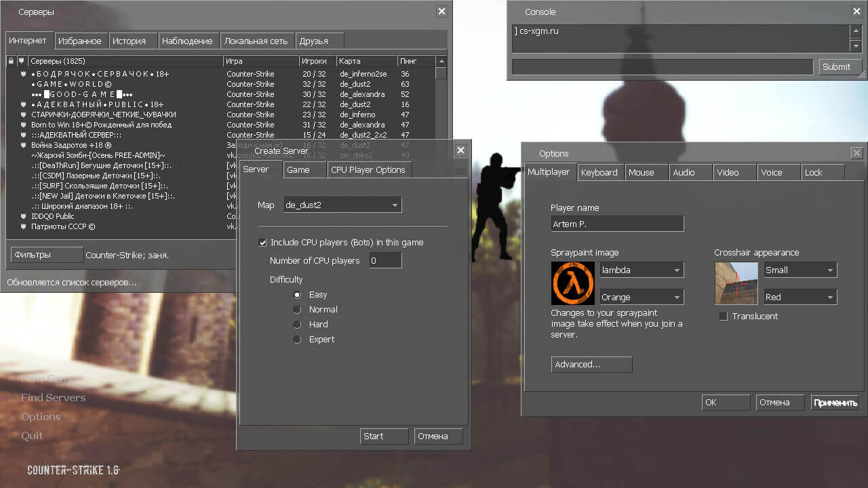868x488 pixels.
Task: Click OK in the Options window
Action: point(726,402)
